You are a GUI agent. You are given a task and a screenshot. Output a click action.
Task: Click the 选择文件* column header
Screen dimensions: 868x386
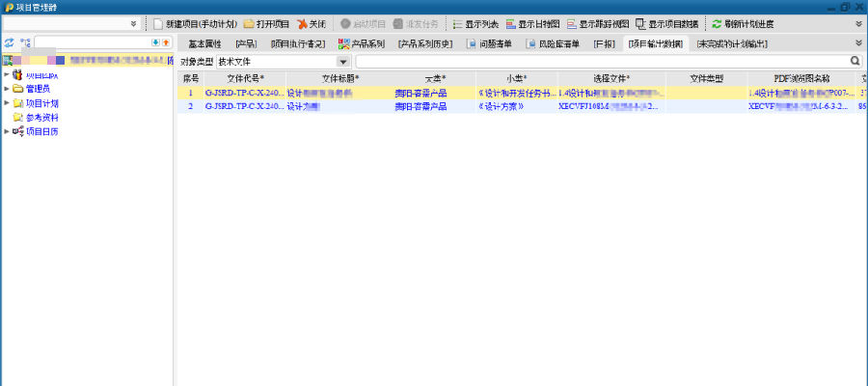(x=611, y=78)
